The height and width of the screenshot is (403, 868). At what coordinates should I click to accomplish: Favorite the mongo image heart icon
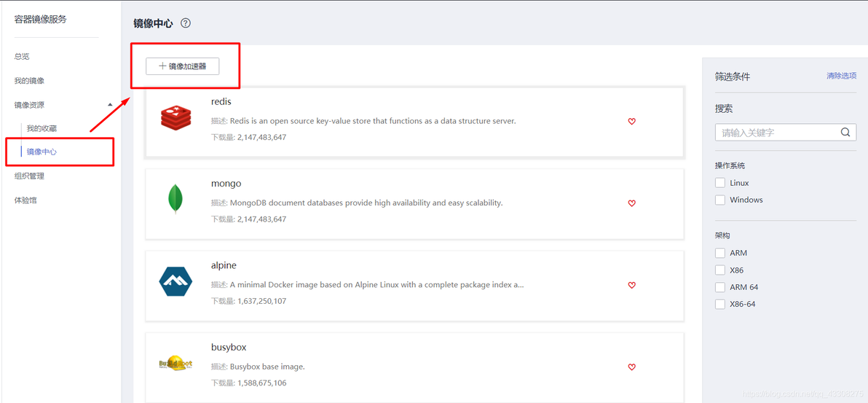pos(631,203)
